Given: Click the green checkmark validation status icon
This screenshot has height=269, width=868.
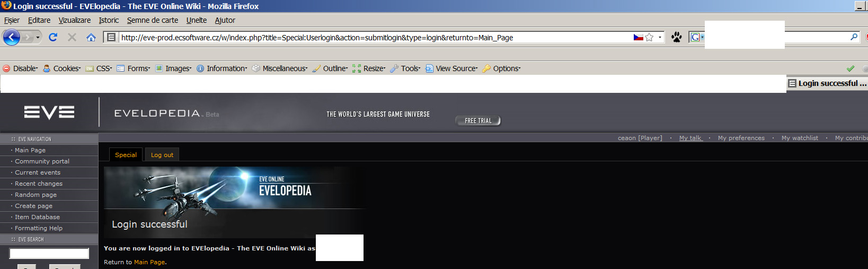Looking at the screenshot, I should pyautogui.click(x=851, y=68).
